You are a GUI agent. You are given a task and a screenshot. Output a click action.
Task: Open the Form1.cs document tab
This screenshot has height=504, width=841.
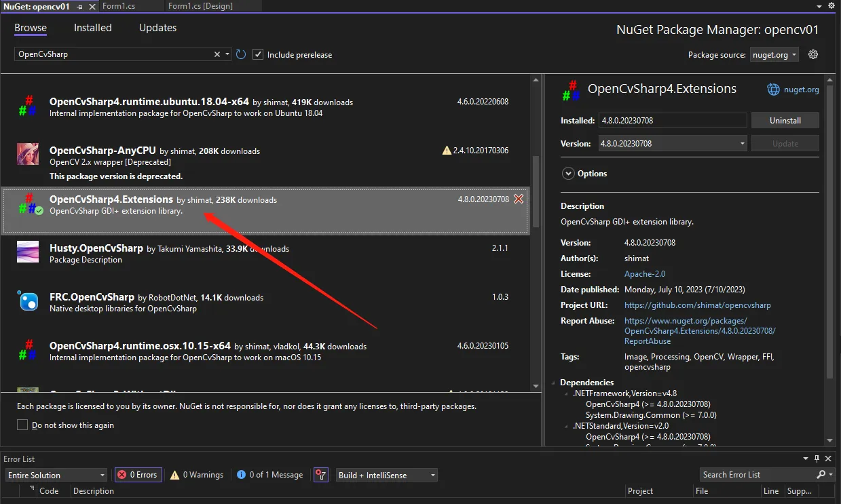coord(119,6)
